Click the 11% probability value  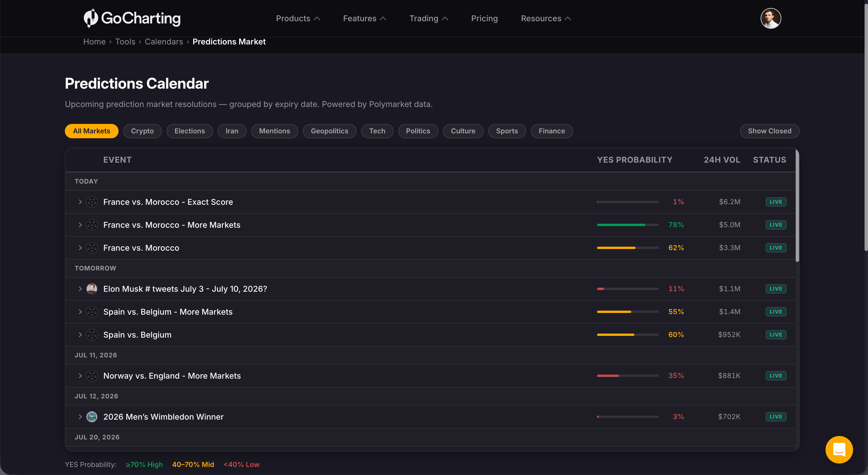676,289
